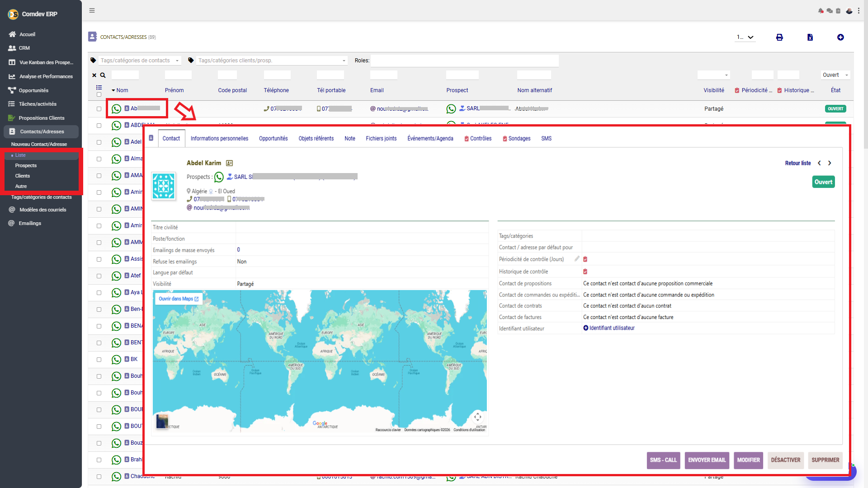Open the État filter dropdown showing Ouvert
The height and width of the screenshot is (488, 868).
tap(836, 75)
